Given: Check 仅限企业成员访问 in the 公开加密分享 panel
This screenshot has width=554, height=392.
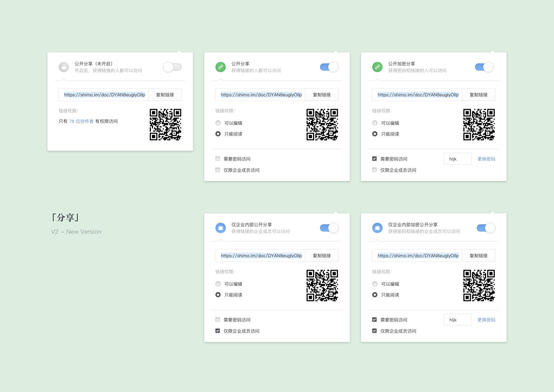Looking at the screenshot, I should tap(374, 170).
